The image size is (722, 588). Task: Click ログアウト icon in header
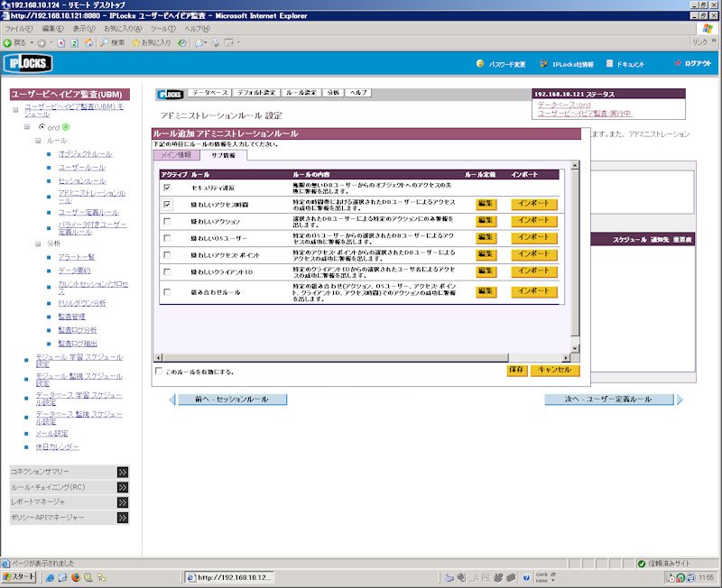click(x=678, y=63)
